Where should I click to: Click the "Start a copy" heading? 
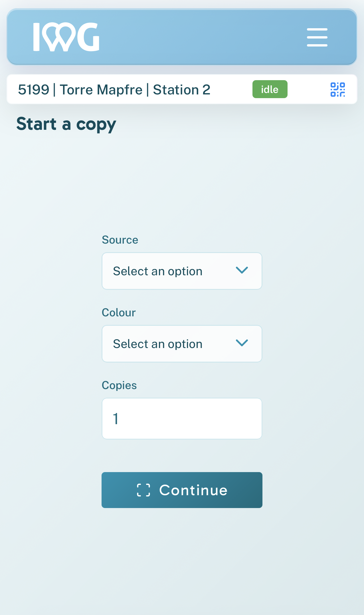[66, 124]
